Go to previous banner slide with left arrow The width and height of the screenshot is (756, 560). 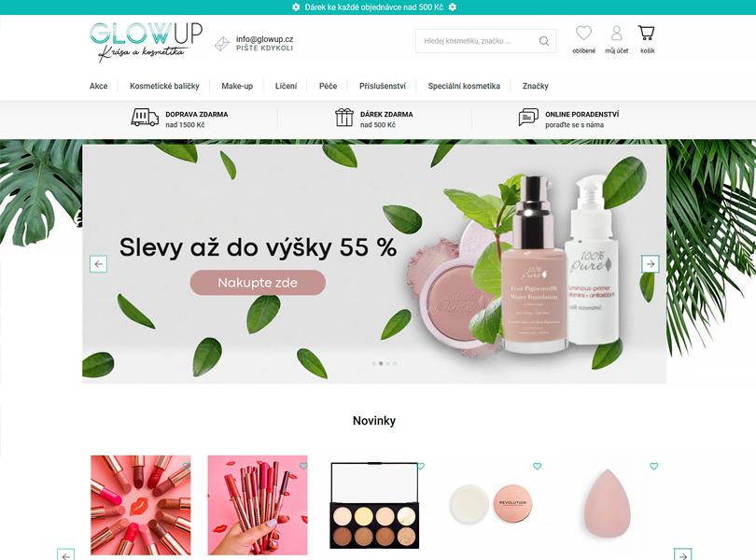pyautogui.click(x=98, y=264)
